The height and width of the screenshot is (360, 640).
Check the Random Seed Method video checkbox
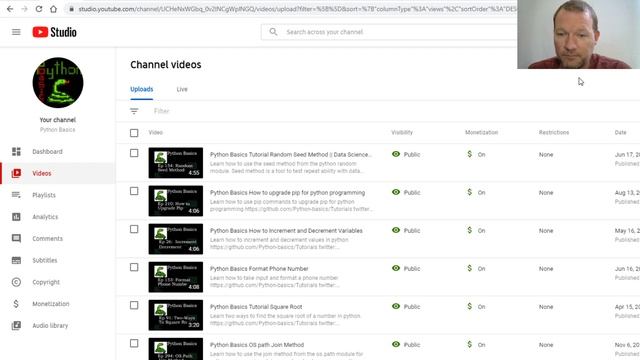(134, 153)
